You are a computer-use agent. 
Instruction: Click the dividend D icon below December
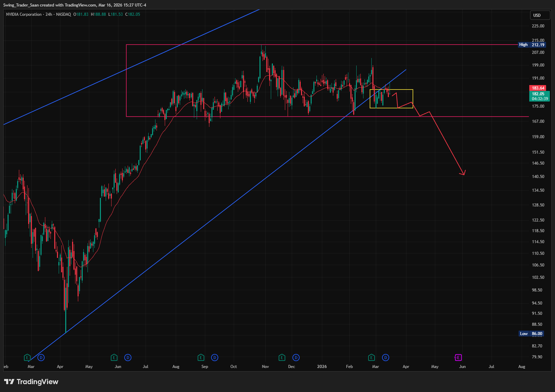pyautogui.click(x=295, y=357)
